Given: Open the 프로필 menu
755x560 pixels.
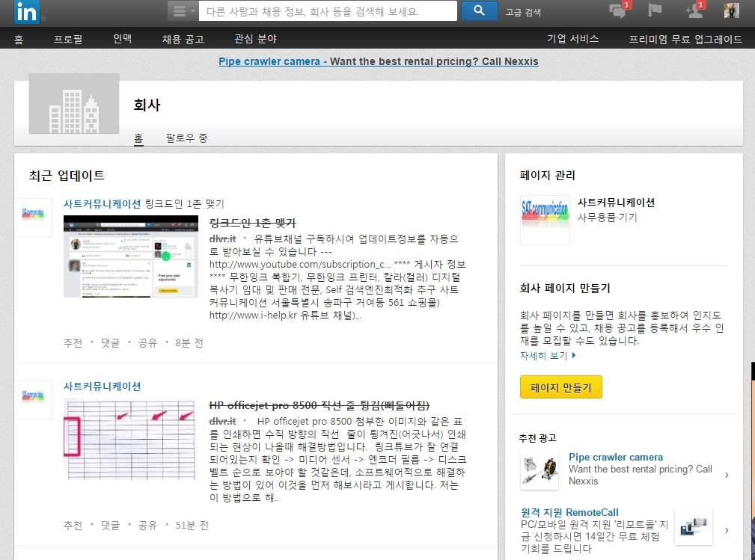Looking at the screenshot, I should [x=68, y=39].
